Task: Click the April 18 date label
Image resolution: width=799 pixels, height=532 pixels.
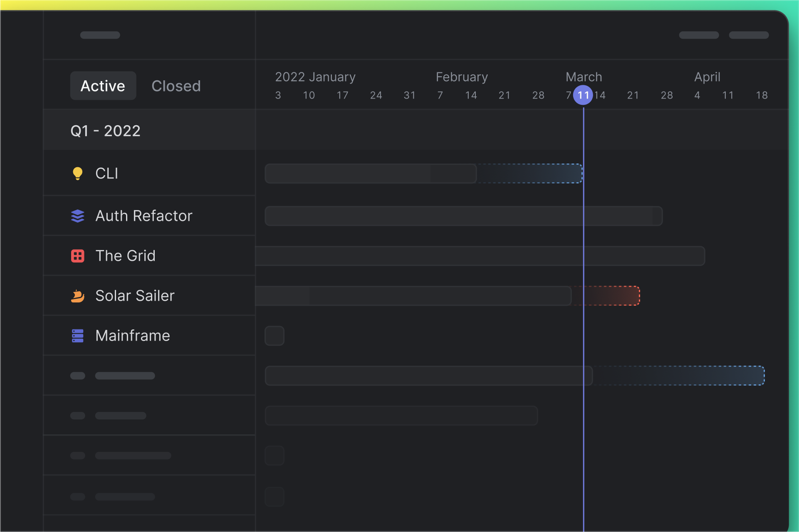Action: pyautogui.click(x=762, y=95)
